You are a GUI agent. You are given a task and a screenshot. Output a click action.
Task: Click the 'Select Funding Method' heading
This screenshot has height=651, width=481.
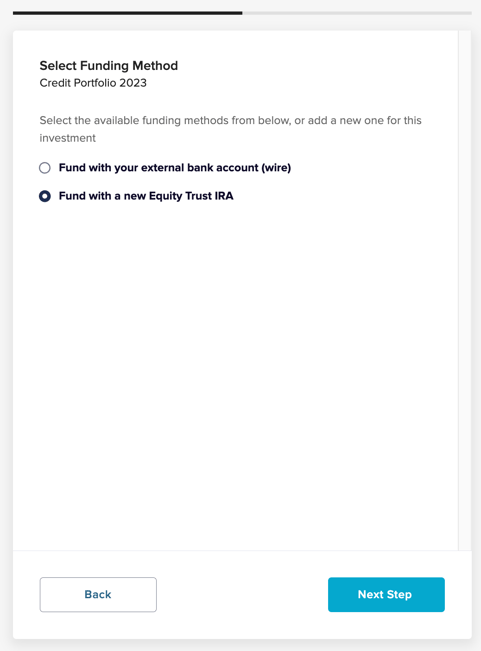coord(109,66)
